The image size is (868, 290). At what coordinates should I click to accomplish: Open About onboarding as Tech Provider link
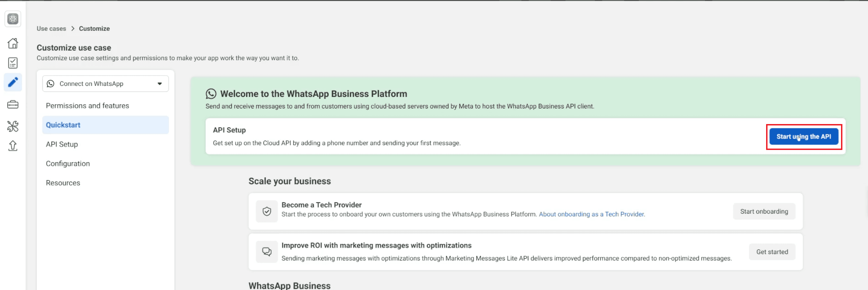(592, 214)
